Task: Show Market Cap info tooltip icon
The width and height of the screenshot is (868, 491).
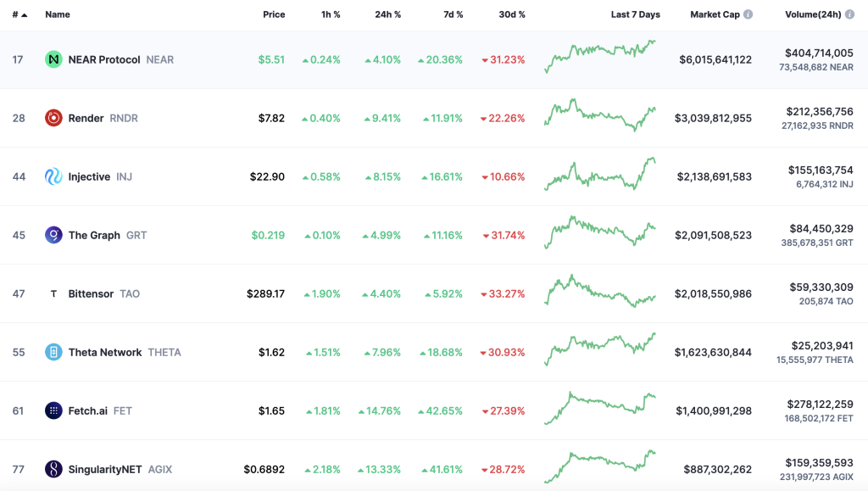Action: (x=748, y=14)
